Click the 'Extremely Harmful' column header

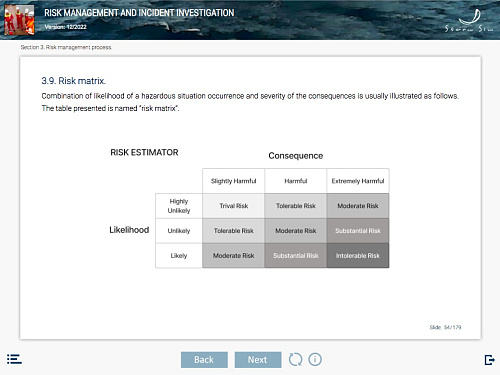pos(358,181)
